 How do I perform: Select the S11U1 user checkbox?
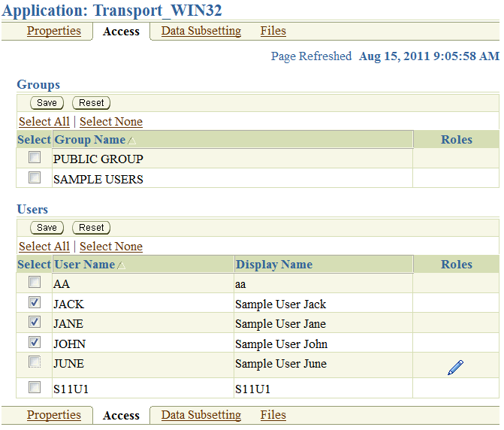click(35, 387)
